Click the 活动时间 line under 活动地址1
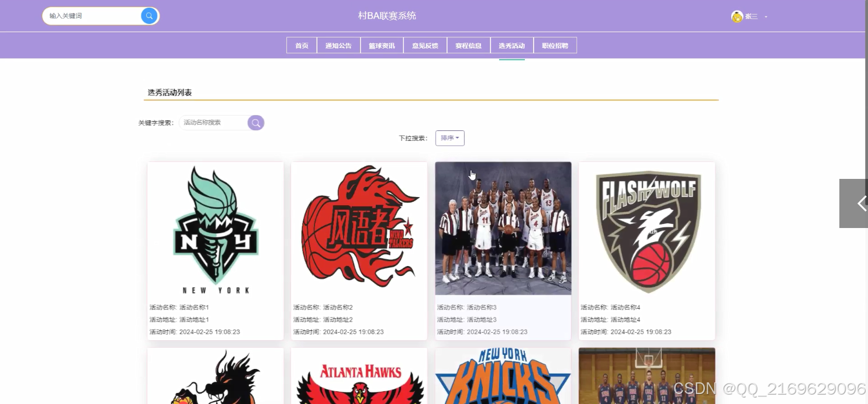The width and height of the screenshot is (868, 404). (195, 332)
